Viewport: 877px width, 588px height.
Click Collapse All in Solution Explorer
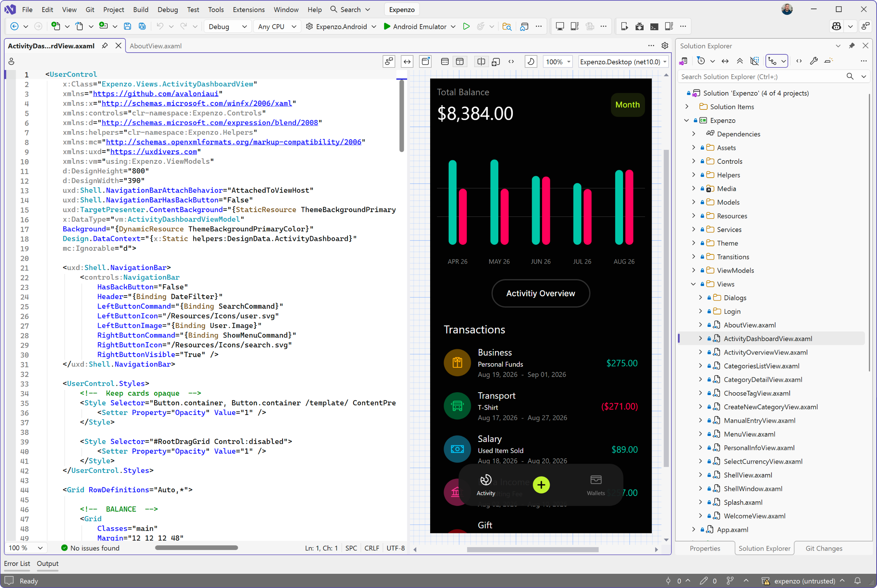[740, 61]
